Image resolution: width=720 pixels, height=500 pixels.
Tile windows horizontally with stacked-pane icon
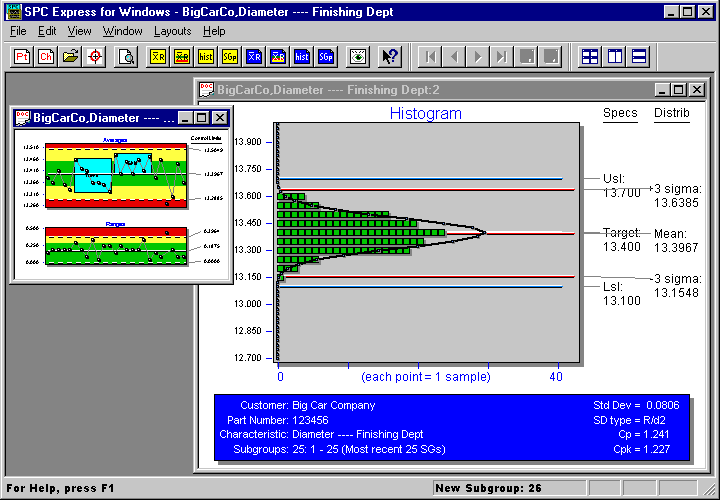tap(638, 56)
